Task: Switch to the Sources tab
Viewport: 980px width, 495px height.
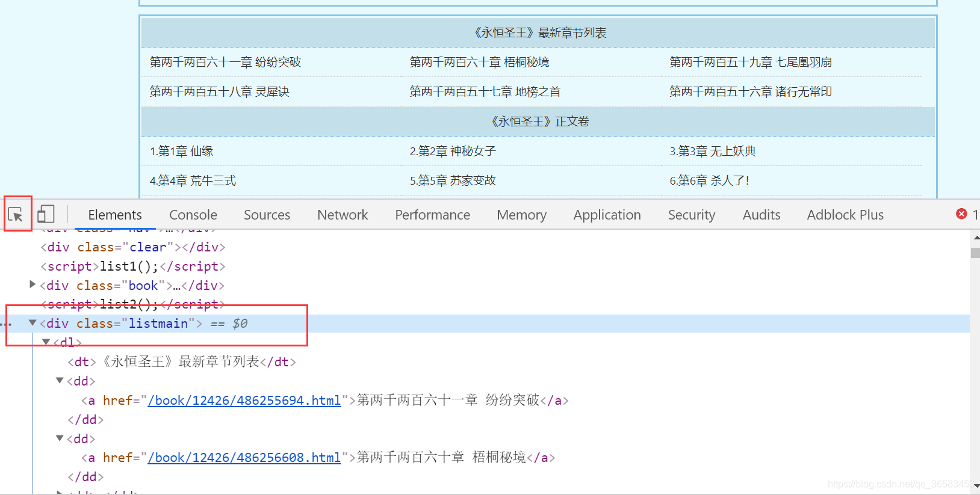Action: click(267, 215)
